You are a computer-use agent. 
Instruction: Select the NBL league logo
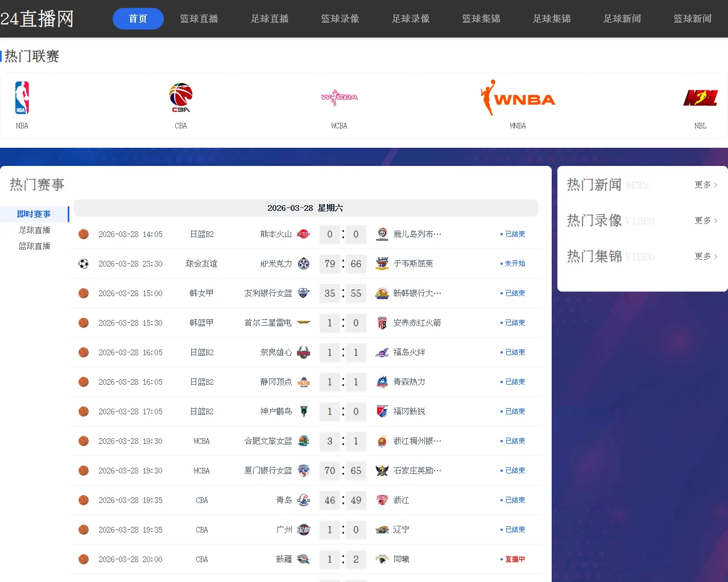(700, 97)
